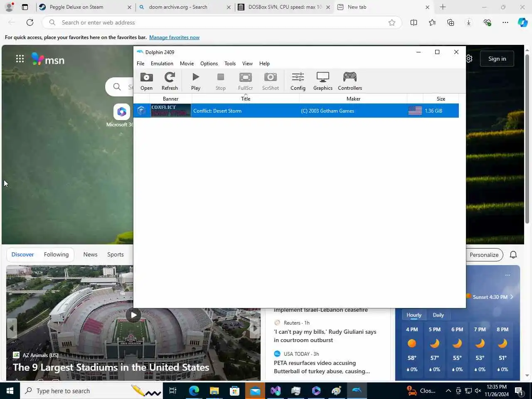Select the Conflict: Desert Storm title text
This screenshot has height=399, width=532.
tap(217, 111)
